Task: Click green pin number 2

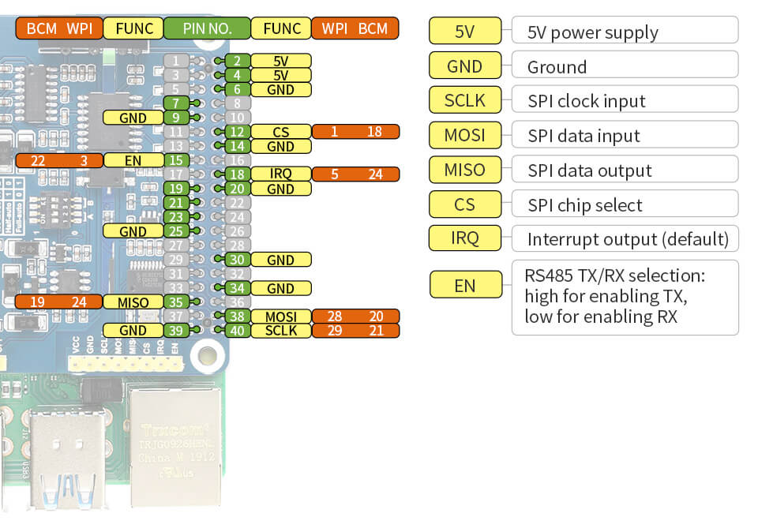Action: coord(238,61)
